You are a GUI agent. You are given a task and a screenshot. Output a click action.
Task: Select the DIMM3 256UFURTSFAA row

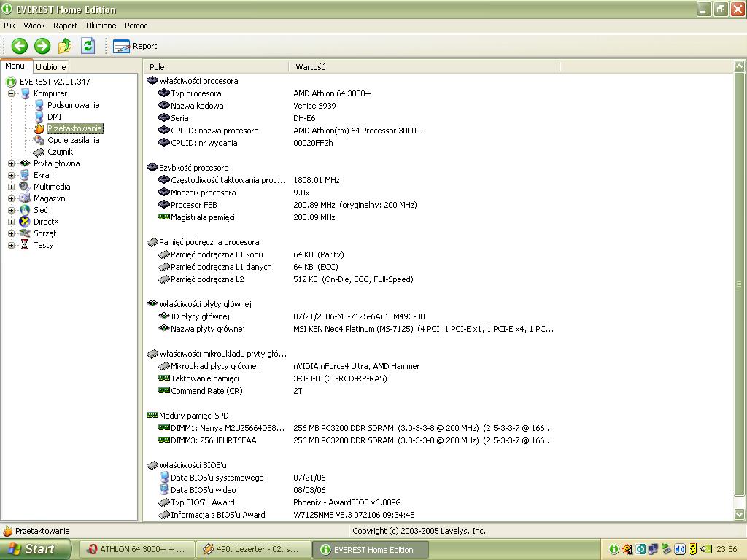click(352, 440)
